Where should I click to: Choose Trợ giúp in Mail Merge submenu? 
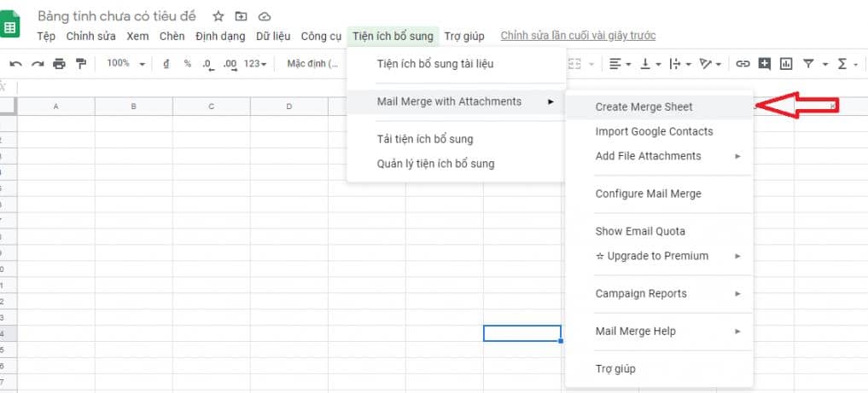[x=659, y=368]
